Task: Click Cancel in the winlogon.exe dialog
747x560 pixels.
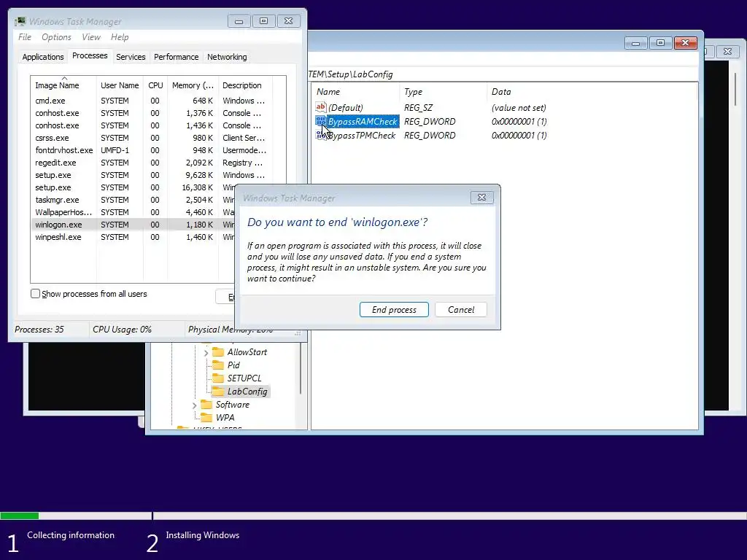Action: click(x=461, y=309)
